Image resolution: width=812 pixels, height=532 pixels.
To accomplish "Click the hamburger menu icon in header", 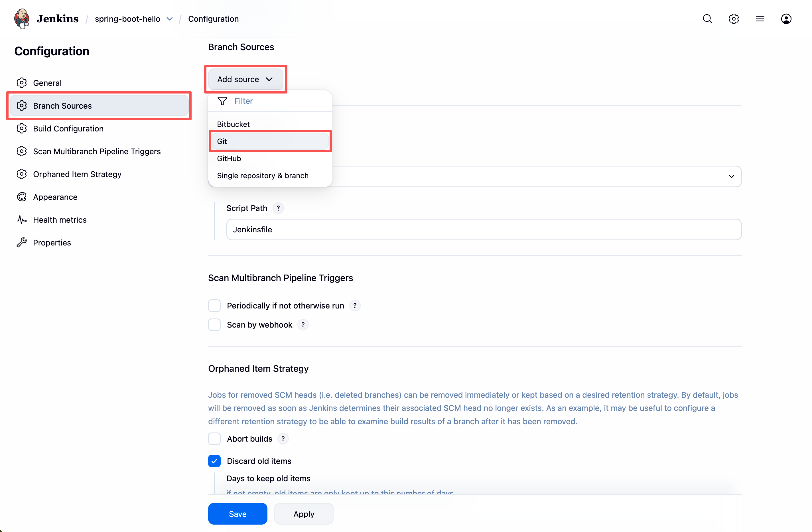I will pos(760,19).
